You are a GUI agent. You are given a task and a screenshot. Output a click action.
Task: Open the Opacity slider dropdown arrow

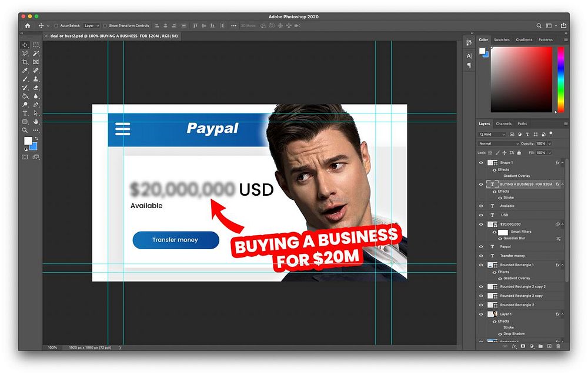click(550, 143)
